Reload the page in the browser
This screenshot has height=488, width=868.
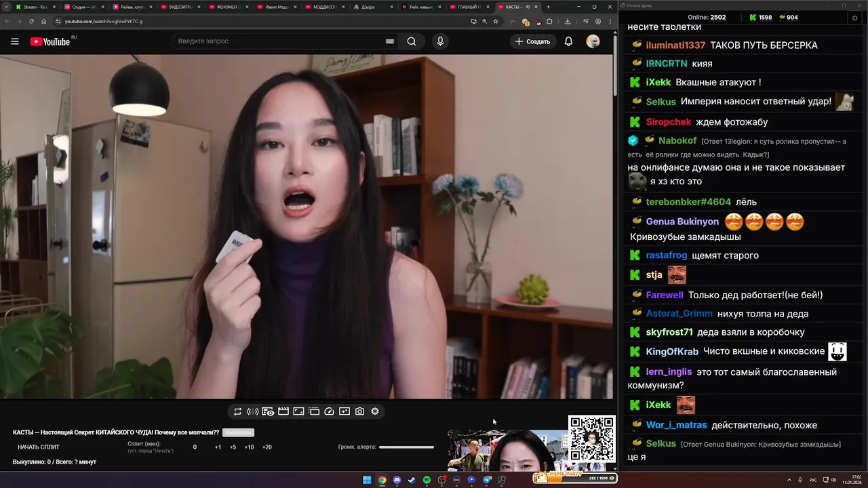(31, 21)
